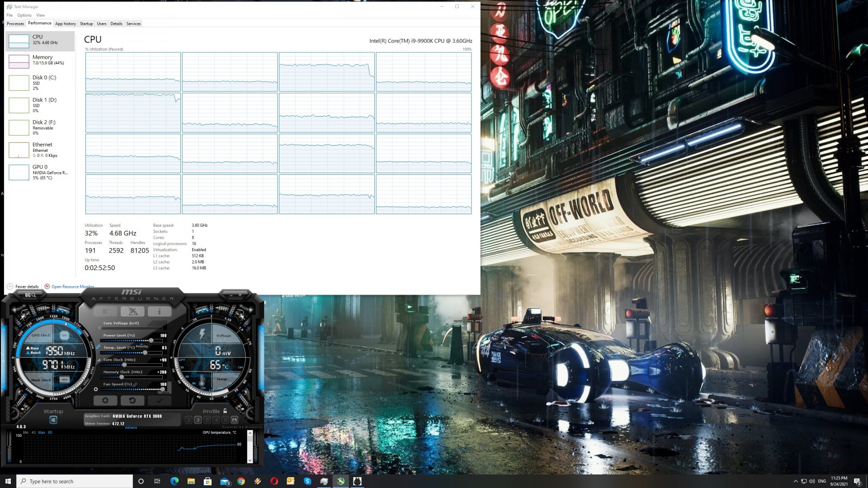The image size is (868, 488).
Task: Launch Kombustor using the K icon
Action: (x=104, y=311)
